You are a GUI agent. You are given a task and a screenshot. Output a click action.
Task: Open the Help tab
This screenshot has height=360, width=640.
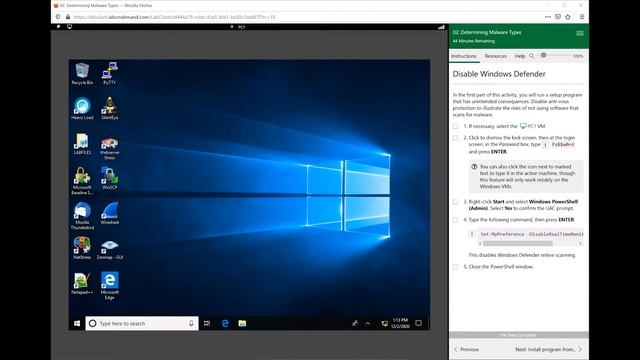pyautogui.click(x=520, y=56)
